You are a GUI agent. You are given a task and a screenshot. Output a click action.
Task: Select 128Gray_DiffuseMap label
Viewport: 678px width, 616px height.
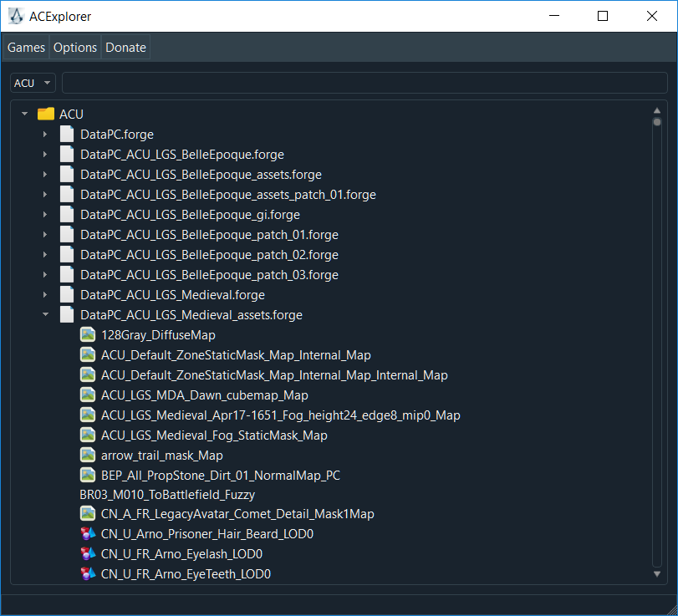[x=158, y=335]
